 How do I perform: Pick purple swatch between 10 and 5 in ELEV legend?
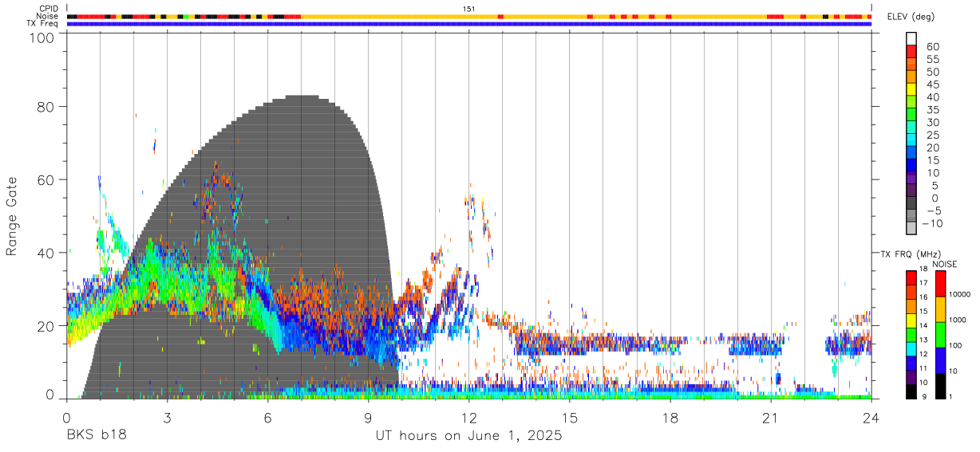click(x=911, y=179)
